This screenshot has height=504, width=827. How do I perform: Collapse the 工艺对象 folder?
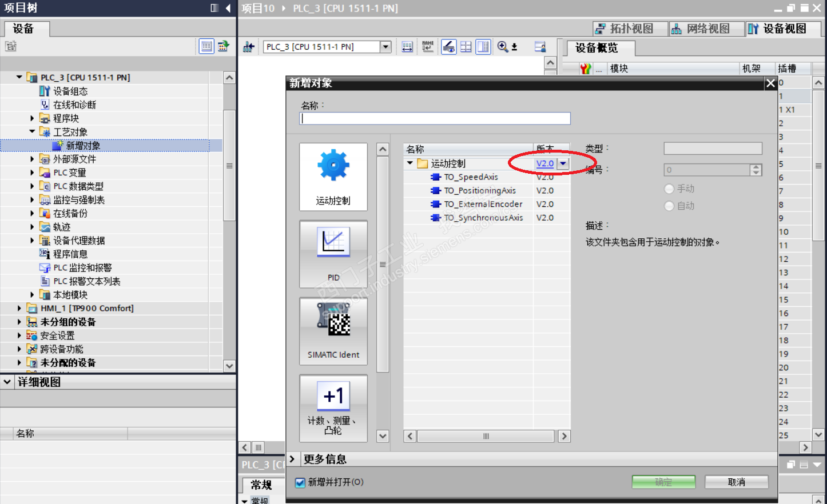coord(32,131)
